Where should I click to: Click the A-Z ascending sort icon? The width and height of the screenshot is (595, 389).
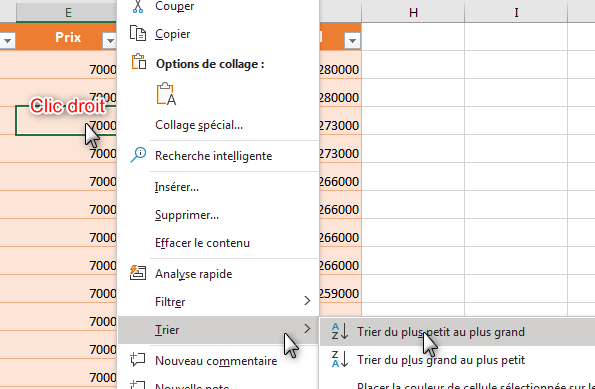340,331
